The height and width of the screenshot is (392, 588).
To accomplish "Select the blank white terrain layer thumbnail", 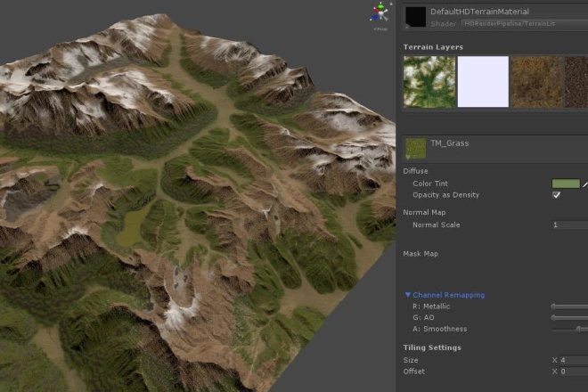I will (x=483, y=82).
